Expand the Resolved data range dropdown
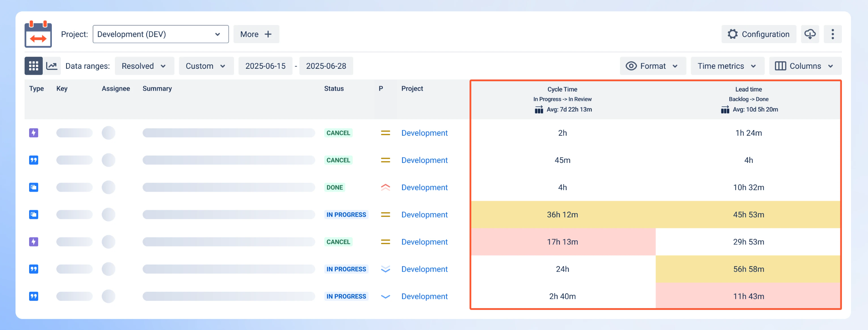 point(144,66)
